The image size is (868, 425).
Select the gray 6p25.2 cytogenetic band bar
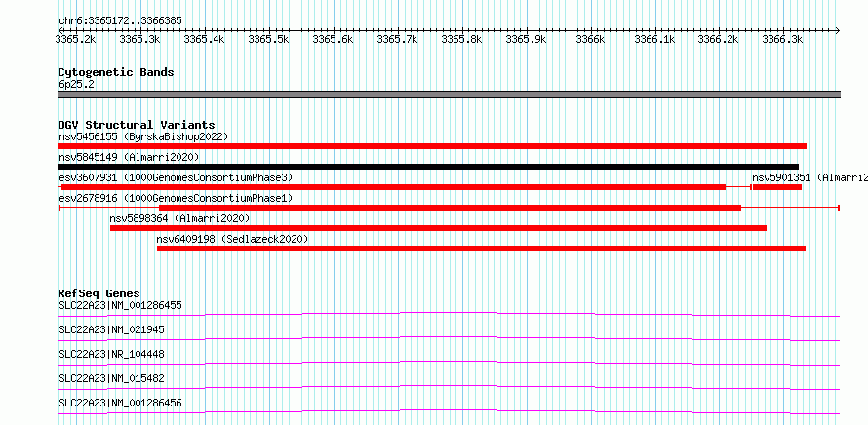pyautogui.click(x=449, y=95)
